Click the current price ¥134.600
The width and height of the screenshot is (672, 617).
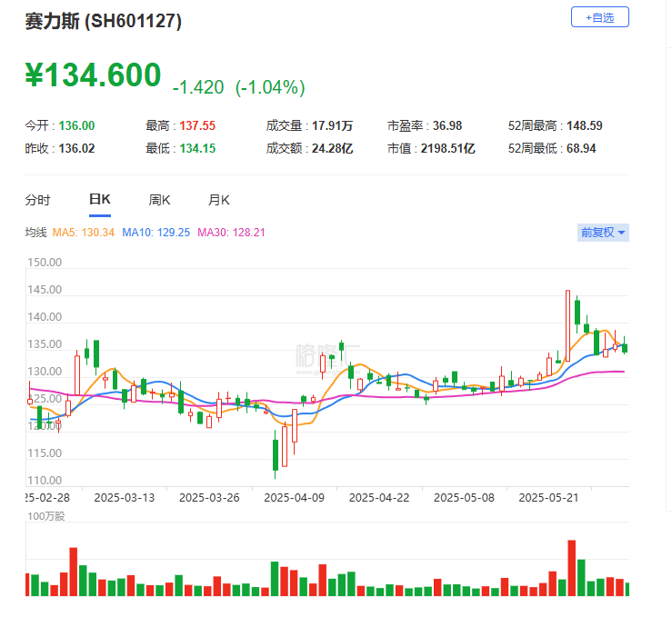click(93, 75)
